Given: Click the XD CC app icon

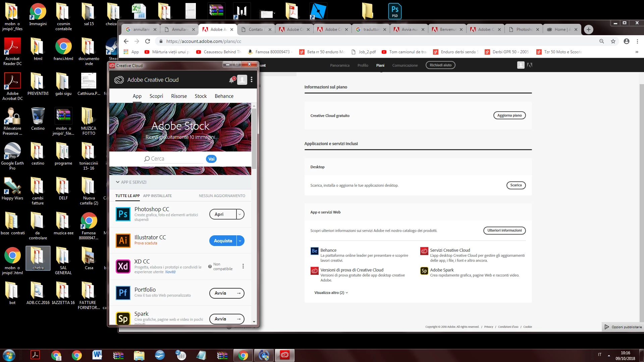Looking at the screenshot, I should pyautogui.click(x=123, y=266).
